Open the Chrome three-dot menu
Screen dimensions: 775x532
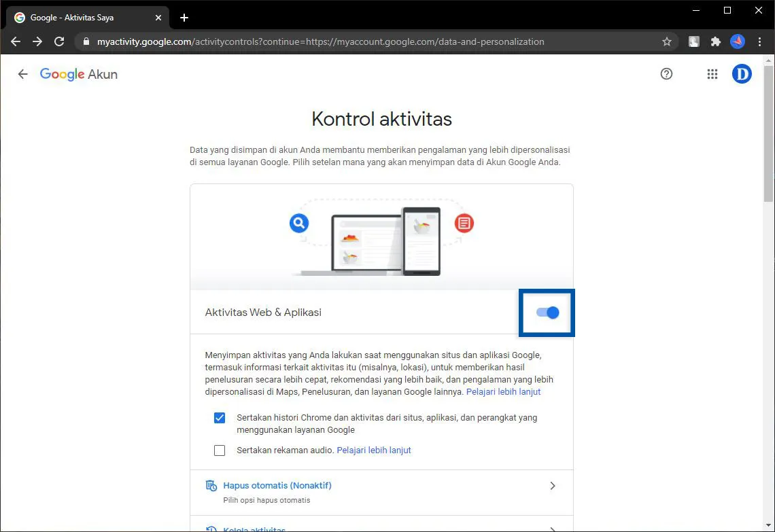tap(760, 41)
